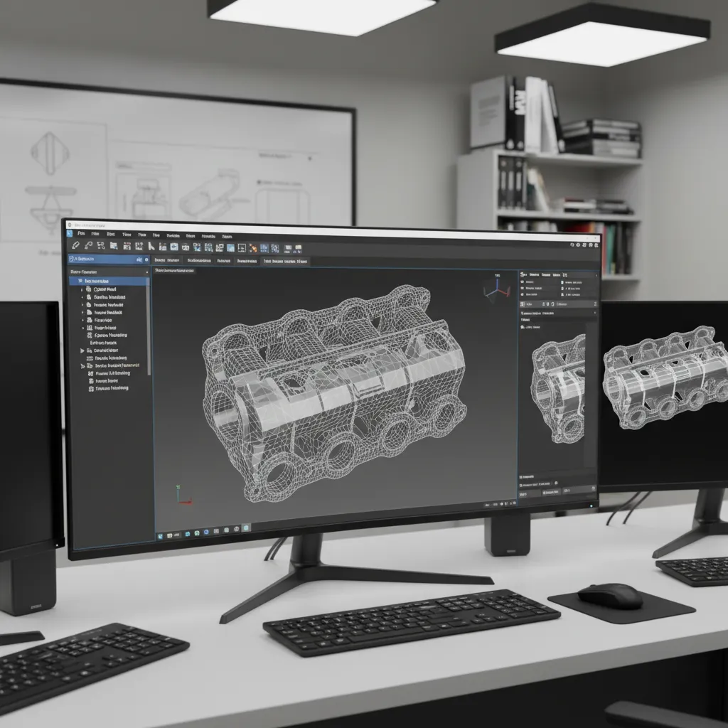728x728 pixels.
Task: Select the arrow selection tool in the toolbar
Action: pyautogui.click(x=151, y=247)
